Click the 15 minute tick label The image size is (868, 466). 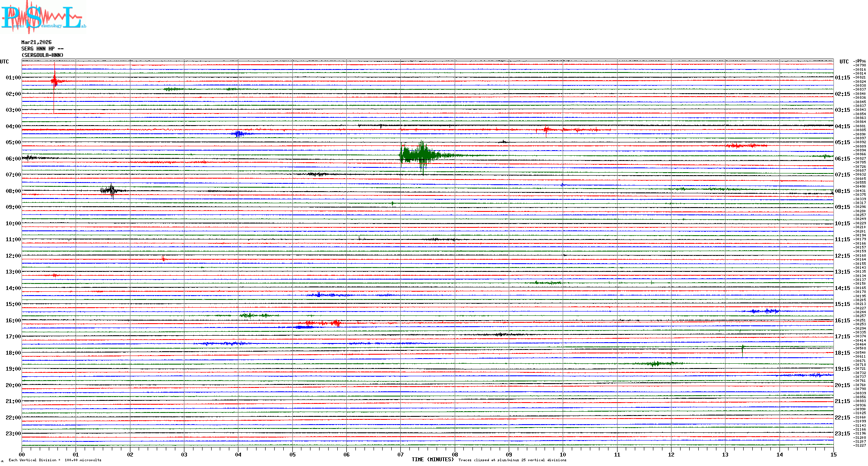coord(833,454)
